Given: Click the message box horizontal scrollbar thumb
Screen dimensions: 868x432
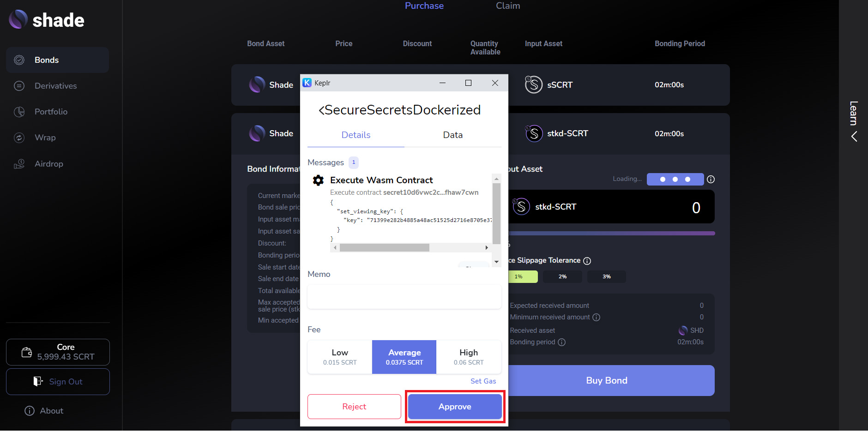Looking at the screenshot, I should point(385,248).
